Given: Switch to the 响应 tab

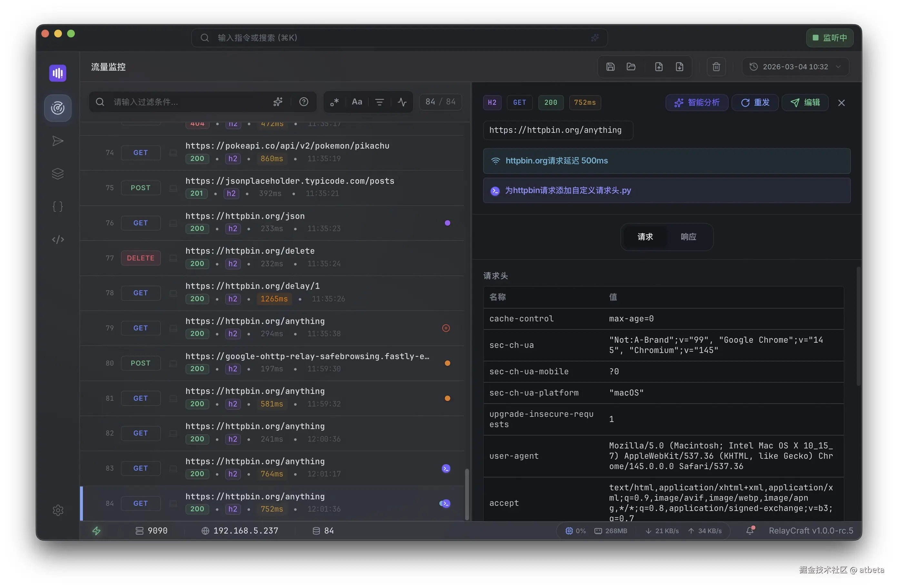Looking at the screenshot, I should pyautogui.click(x=688, y=237).
